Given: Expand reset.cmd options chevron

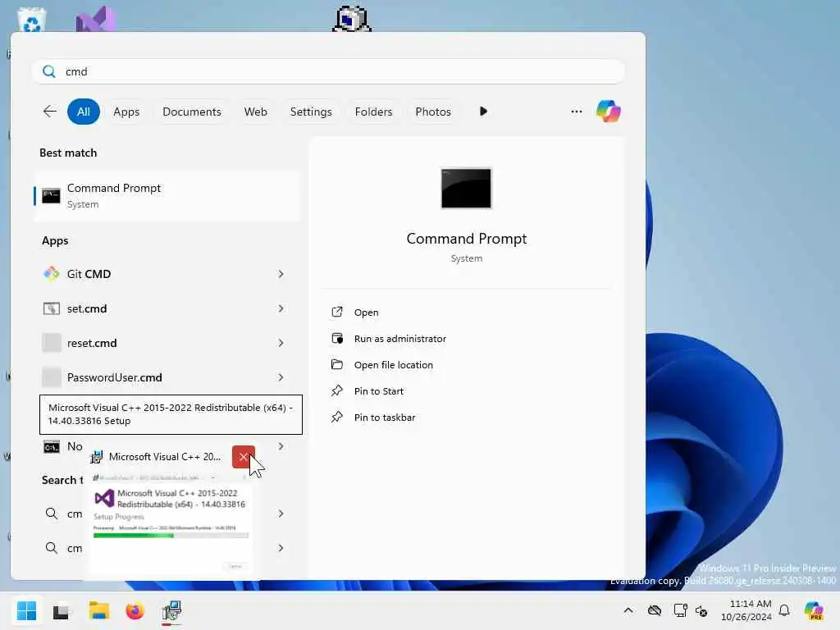Looking at the screenshot, I should coord(281,343).
